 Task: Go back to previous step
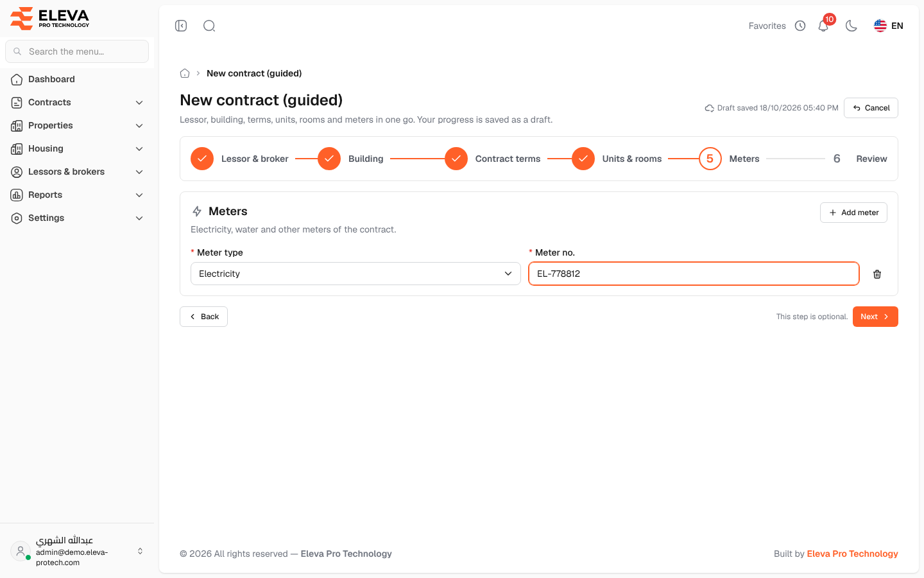(203, 317)
